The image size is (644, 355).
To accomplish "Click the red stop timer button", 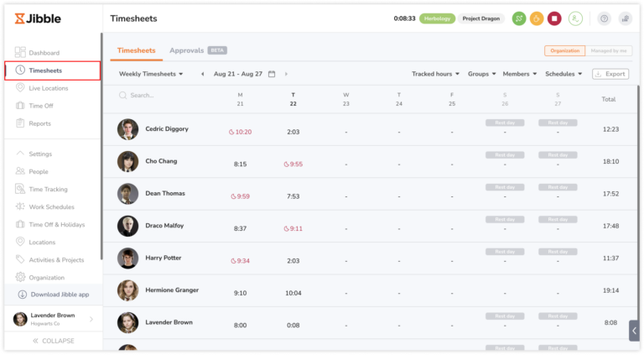I will click(x=554, y=18).
